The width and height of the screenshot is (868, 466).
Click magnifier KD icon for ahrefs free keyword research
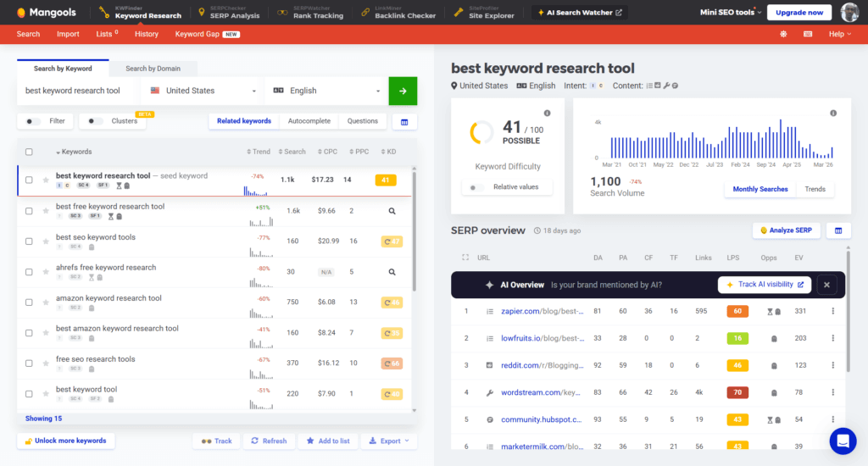pos(392,272)
